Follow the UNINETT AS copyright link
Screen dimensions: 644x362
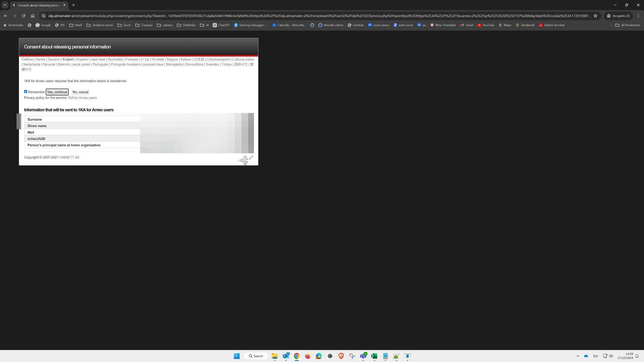coord(69,157)
